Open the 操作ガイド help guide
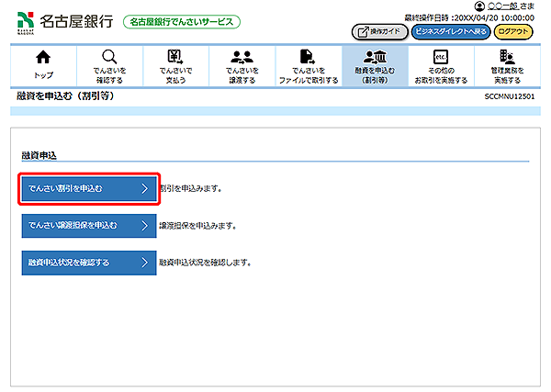The height and width of the screenshot is (392, 551). tap(379, 31)
